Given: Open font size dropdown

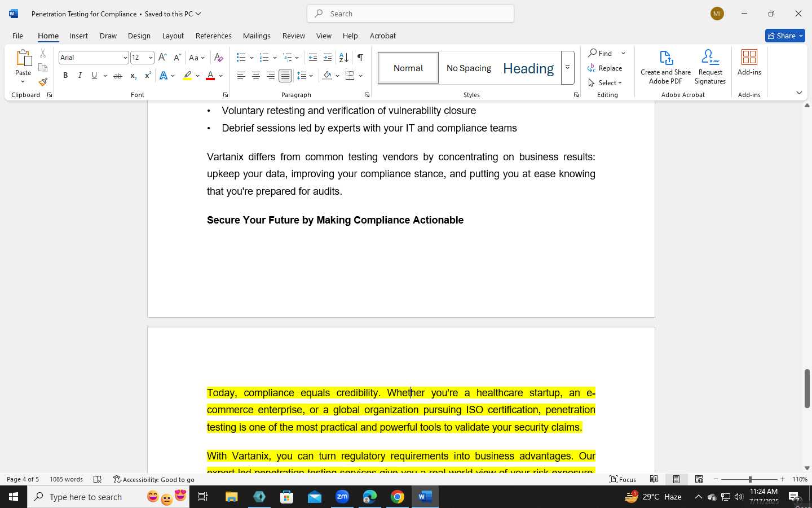Looking at the screenshot, I should [x=151, y=58].
